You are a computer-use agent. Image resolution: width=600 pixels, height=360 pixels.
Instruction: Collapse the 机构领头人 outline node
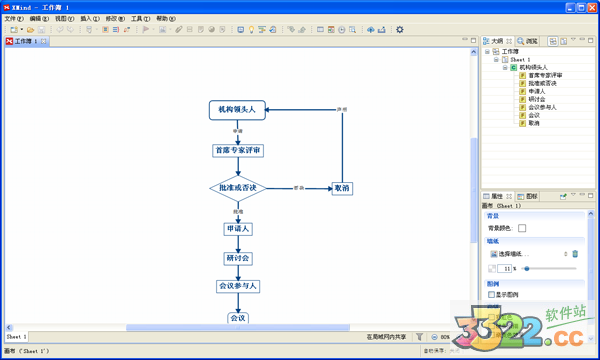(505, 67)
